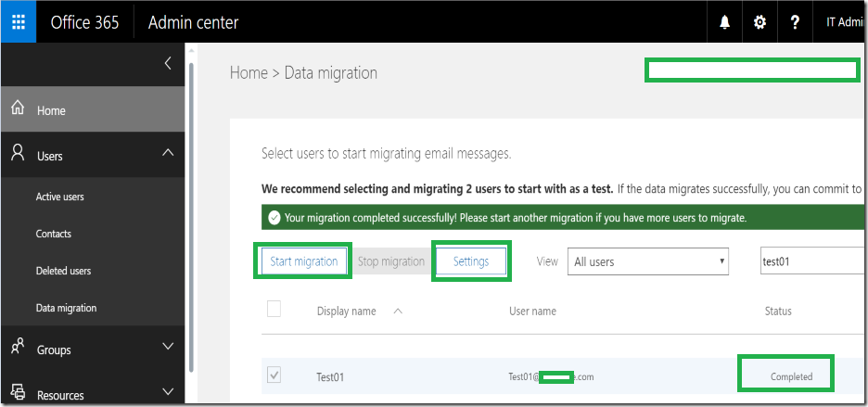
Task: Click the Office 365 title link
Action: [84, 22]
